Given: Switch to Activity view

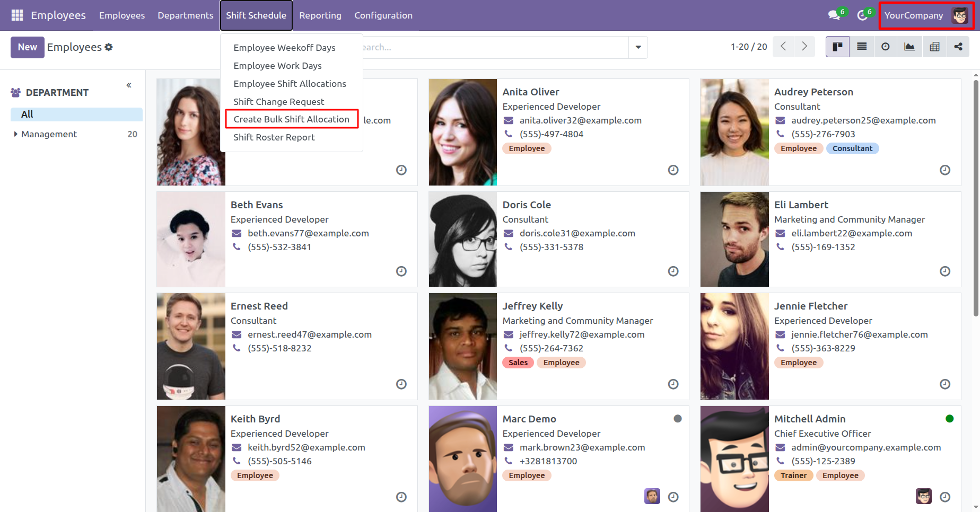Looking at the screenshot, I should coord(886,47).
